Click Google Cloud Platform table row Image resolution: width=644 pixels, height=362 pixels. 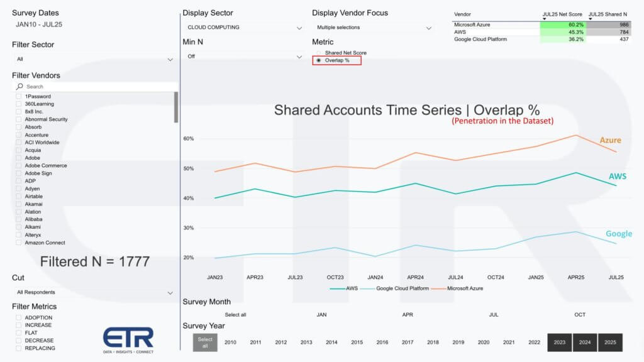(541, 40)
